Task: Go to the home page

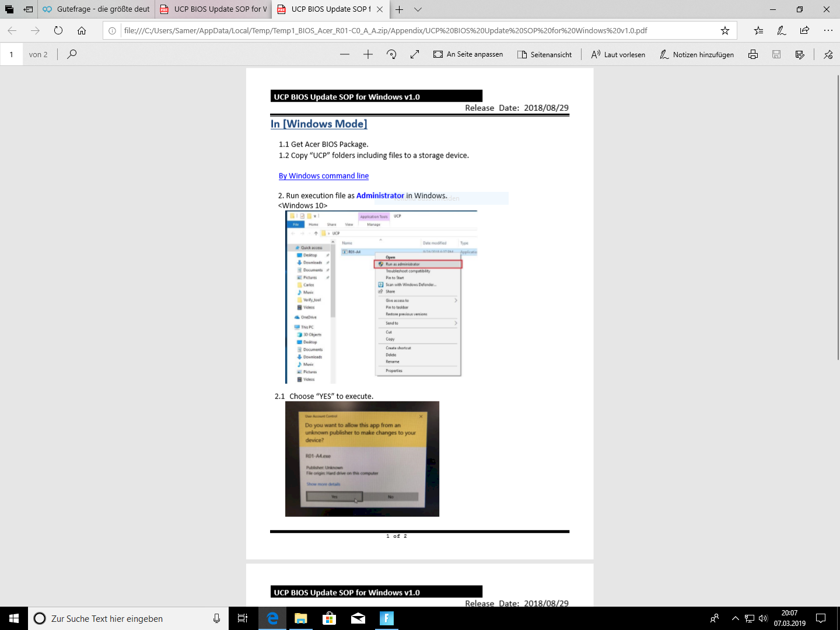Action: pos(82,30)
